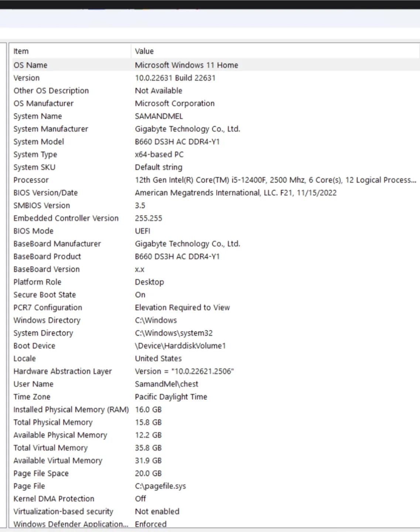Select the Available Virtual Memory row
420x532 pixels.
coord(58,461)
